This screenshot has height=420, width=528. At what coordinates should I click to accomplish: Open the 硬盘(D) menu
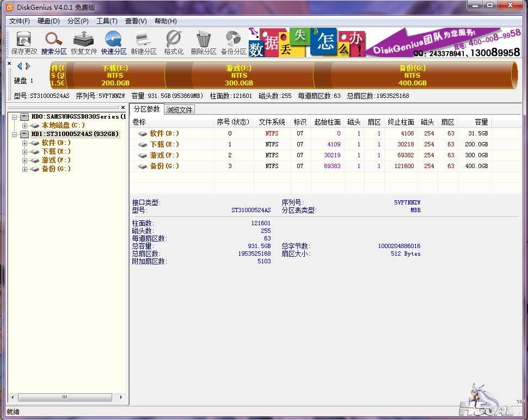click(x=48, y=21)
